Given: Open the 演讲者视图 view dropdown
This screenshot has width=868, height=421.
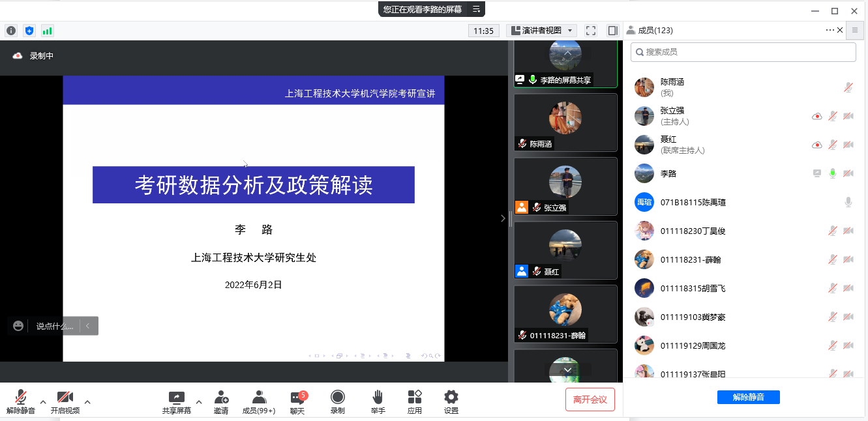Looking at the screenshot, I should coord(541,31).
